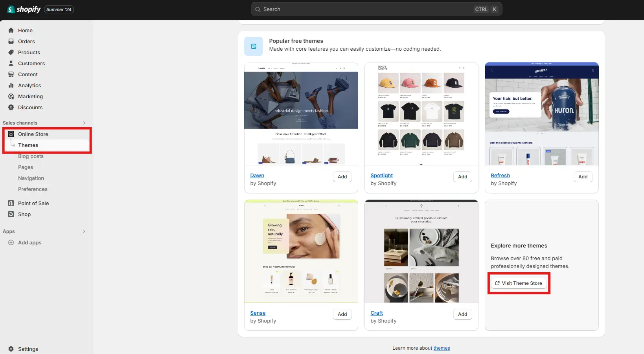The width and height of the screenshot is (644, 354).
Task: Click the Analytics bar chart icon
Action: (11, 85)
